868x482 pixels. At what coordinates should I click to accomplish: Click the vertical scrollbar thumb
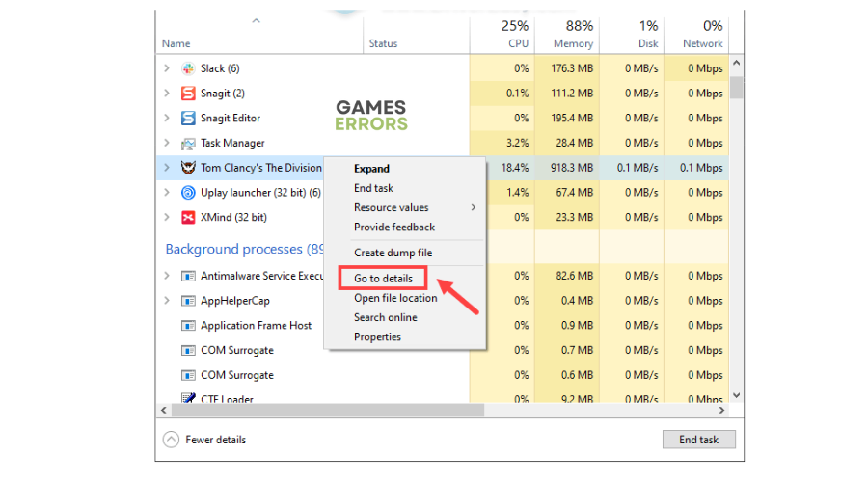tap(736, 88)
